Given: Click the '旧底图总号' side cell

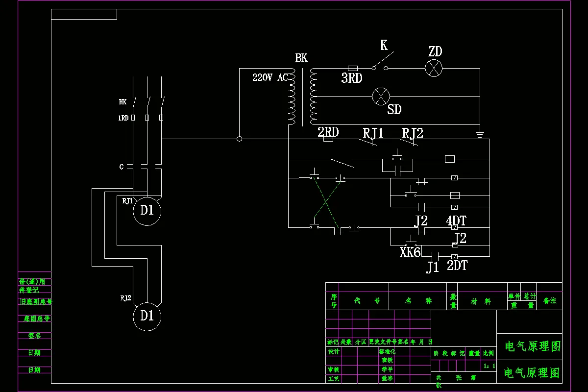Looking at the screenshot, I should [x=35, y=302].
